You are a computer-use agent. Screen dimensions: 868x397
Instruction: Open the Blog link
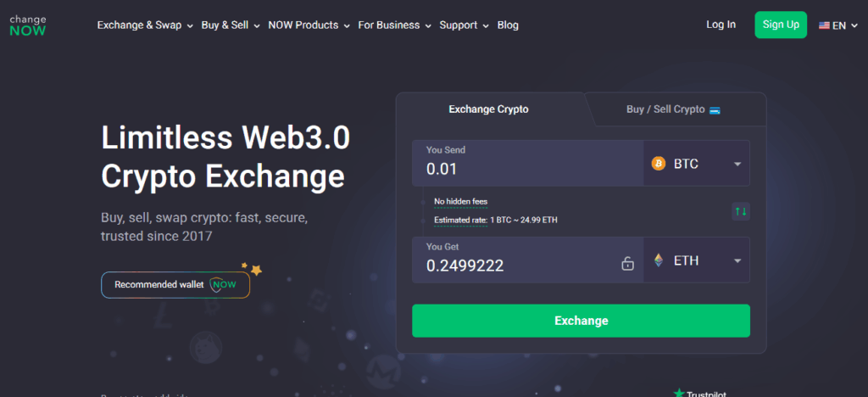tap(508, 25)
